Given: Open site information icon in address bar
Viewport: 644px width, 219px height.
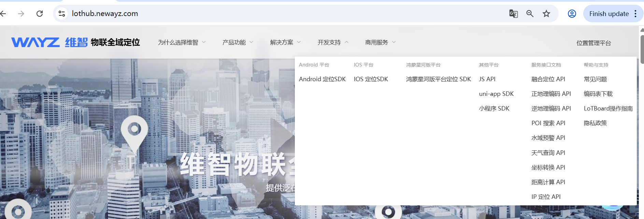Looking at the screenshot, I should (x=62, y=14).
